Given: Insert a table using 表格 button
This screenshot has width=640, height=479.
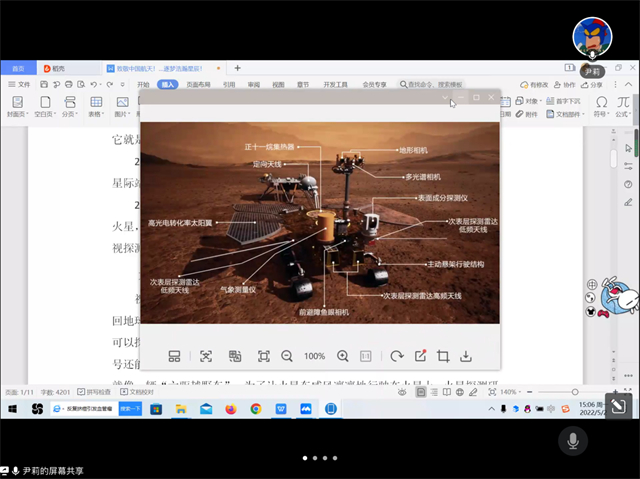Looking at the screenshot, I should tap(96, 106).
